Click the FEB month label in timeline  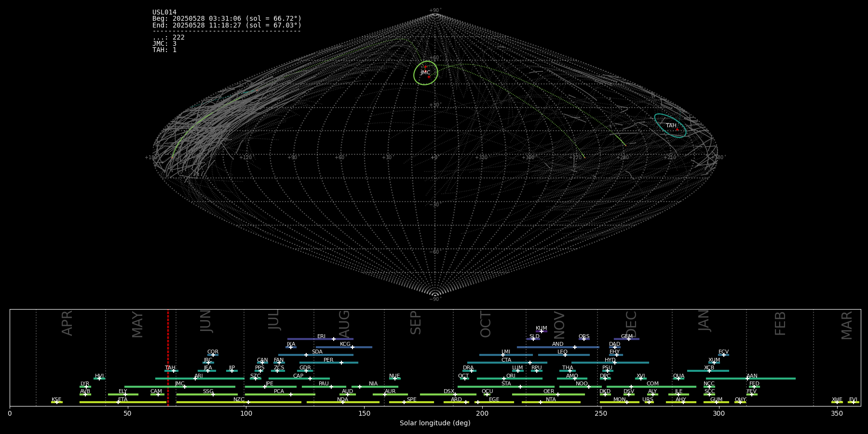[780, 324]
